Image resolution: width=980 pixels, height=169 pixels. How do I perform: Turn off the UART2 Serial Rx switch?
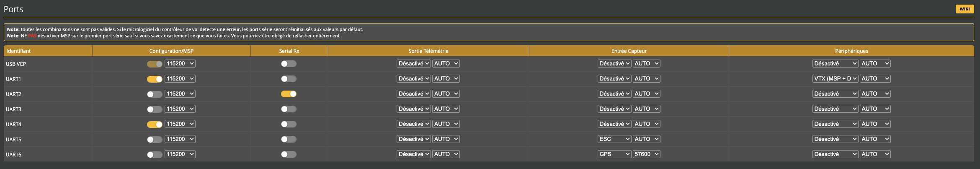click(289, 94)
